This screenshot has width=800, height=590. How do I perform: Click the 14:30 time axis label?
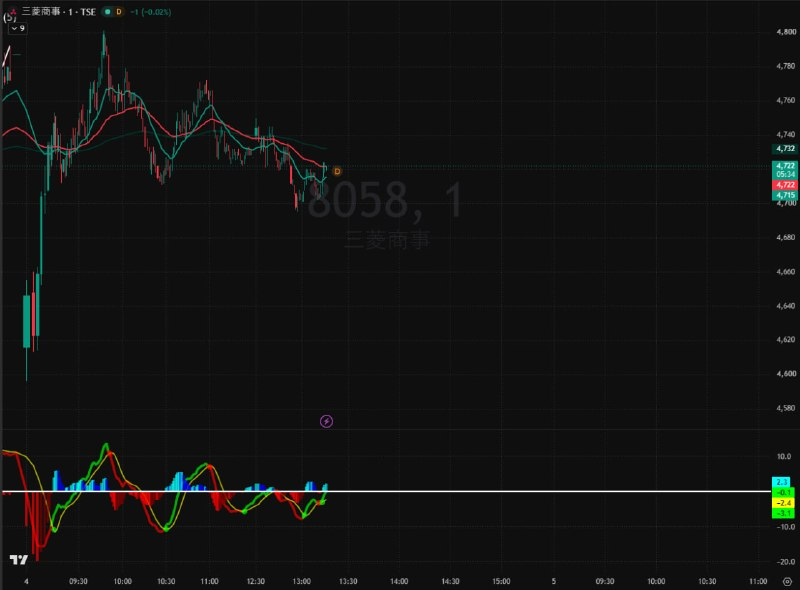(450, 581)
